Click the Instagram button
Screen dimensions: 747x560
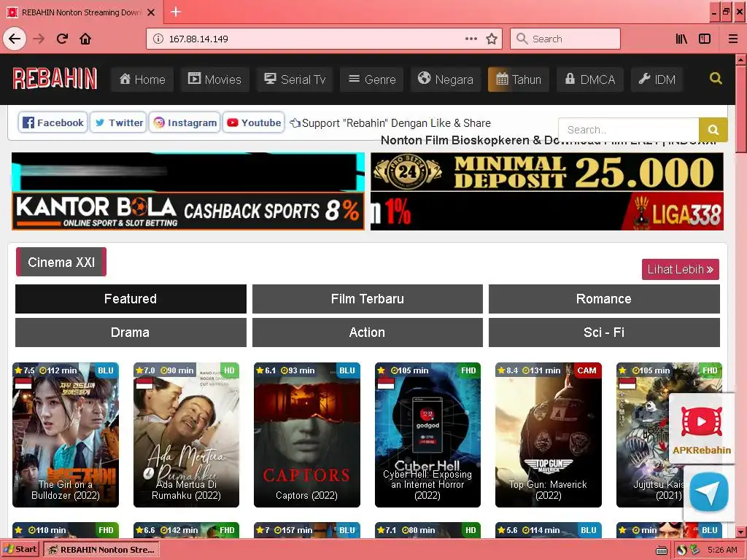(185, 122)
